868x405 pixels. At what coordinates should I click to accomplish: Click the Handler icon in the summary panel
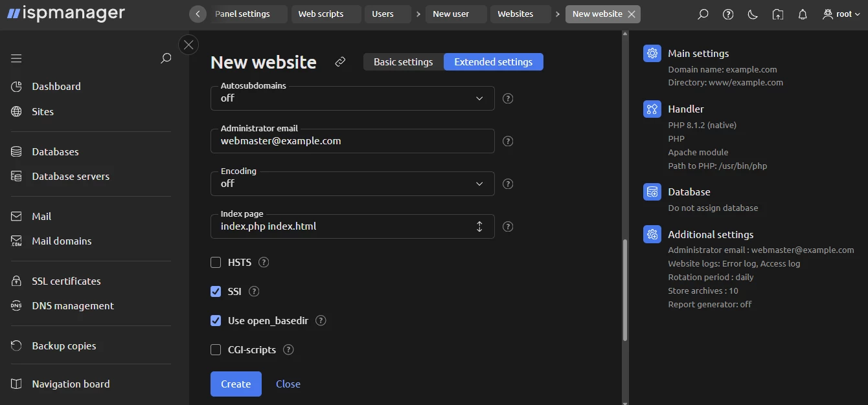[652, 109]
